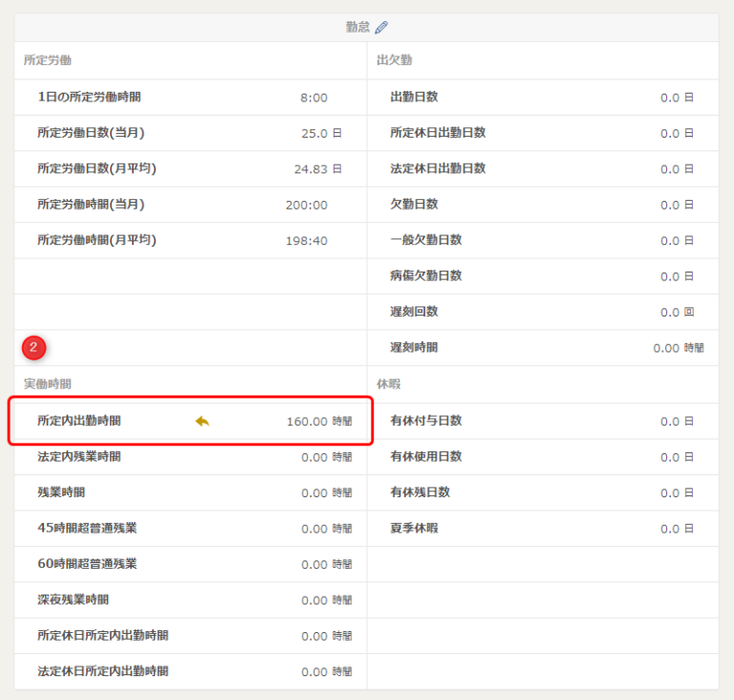Click the 勤怠 panel title text

(357, 28)
